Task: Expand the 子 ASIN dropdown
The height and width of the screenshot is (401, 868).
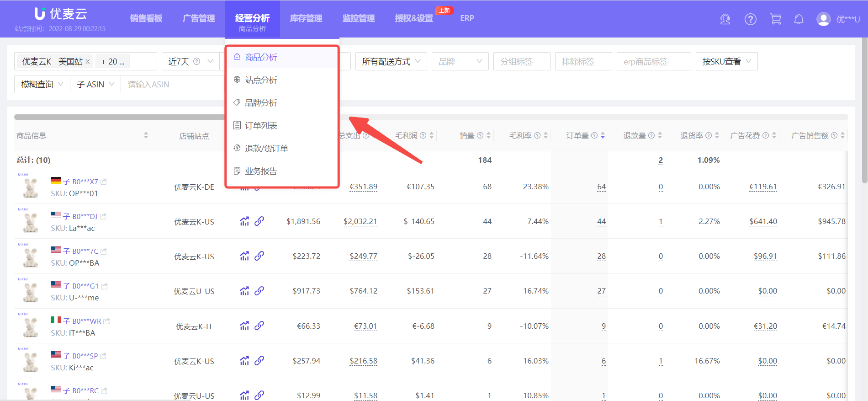Action: tap(95, 84)
